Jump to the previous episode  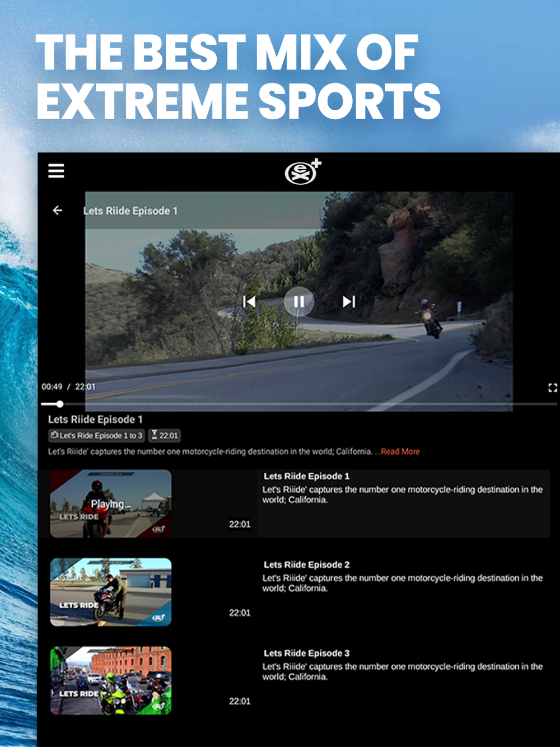[x=249, y=302]
